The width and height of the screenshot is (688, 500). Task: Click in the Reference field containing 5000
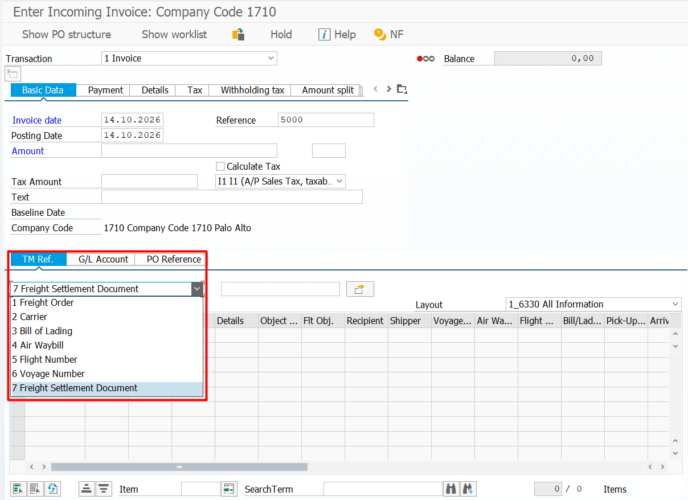tap(326, 120)
